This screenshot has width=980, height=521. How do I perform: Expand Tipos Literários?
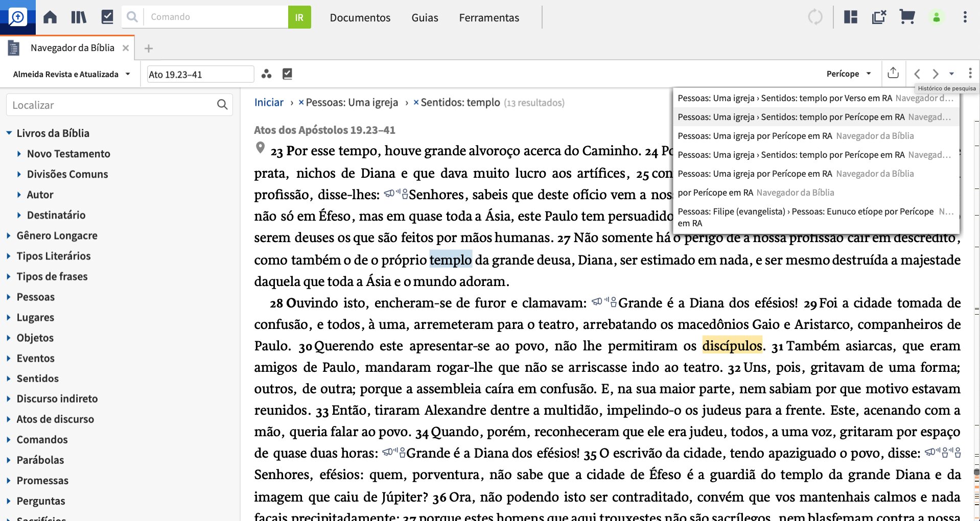[9, 256]
